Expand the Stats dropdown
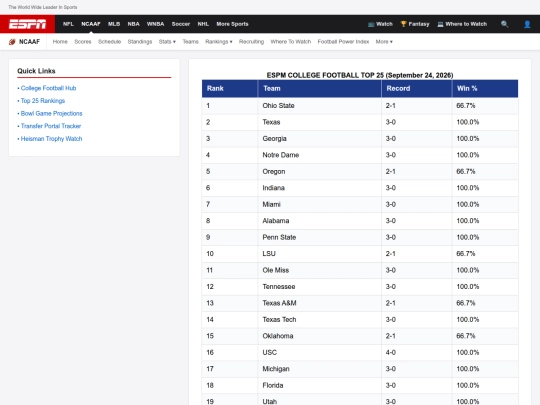 (x=167, y=42)
